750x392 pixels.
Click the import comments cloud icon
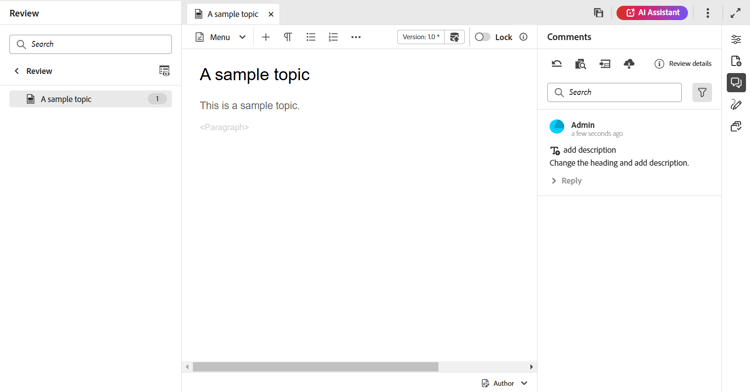(629, 64)
